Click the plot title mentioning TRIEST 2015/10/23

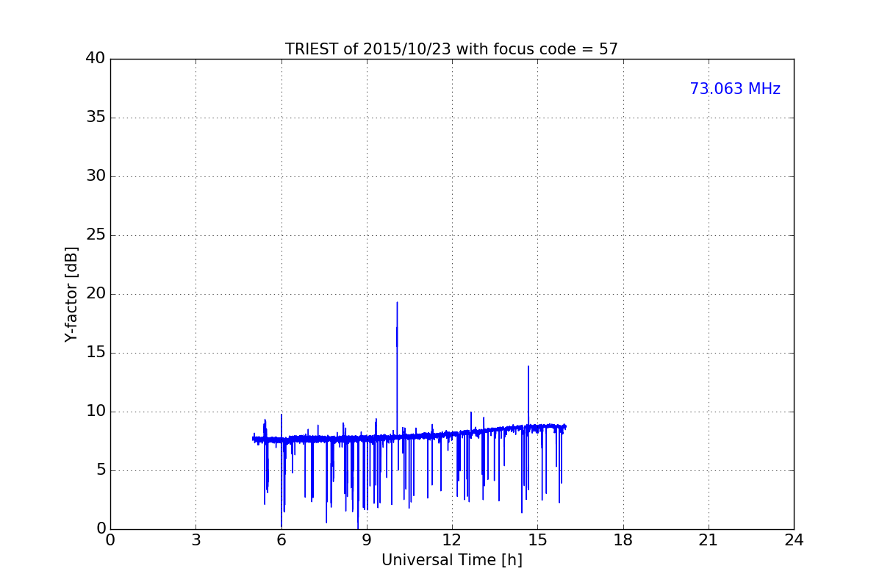point(451,49)
